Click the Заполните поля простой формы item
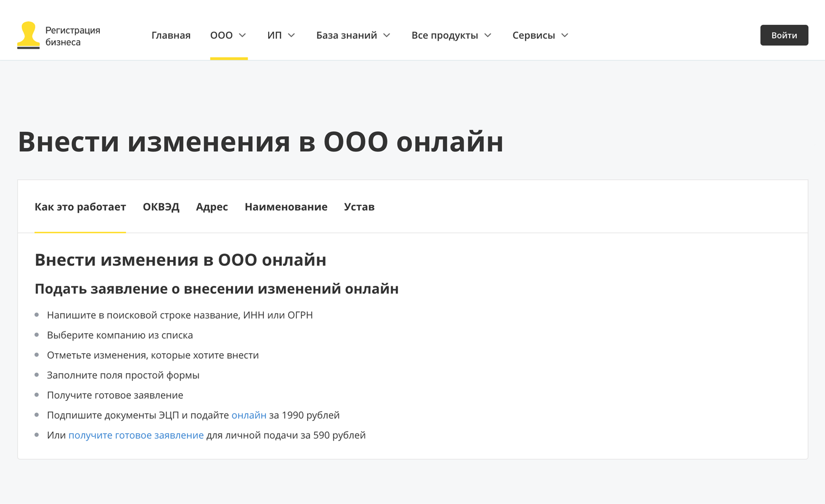This screenshot has height=504, width=825. [123, 375]
